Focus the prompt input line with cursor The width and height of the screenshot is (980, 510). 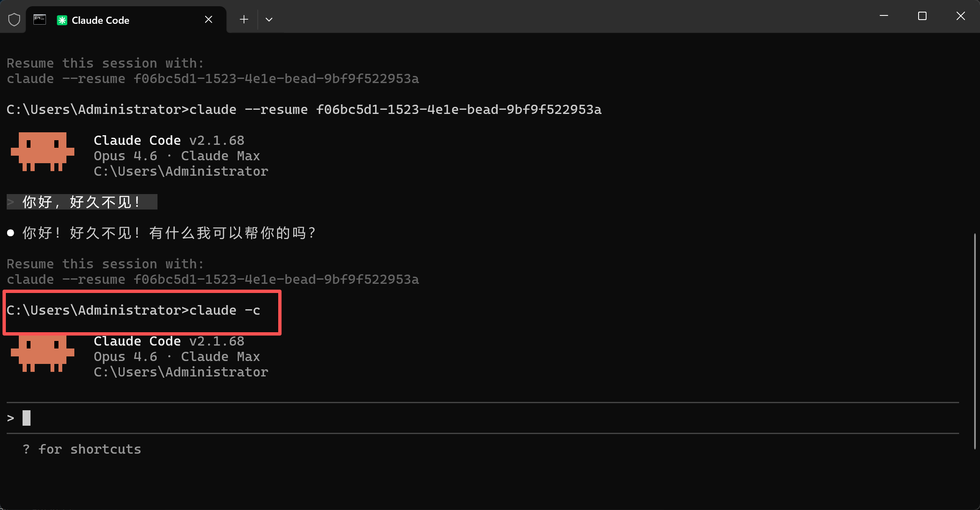pyautogui.click(x=482, y=418)
